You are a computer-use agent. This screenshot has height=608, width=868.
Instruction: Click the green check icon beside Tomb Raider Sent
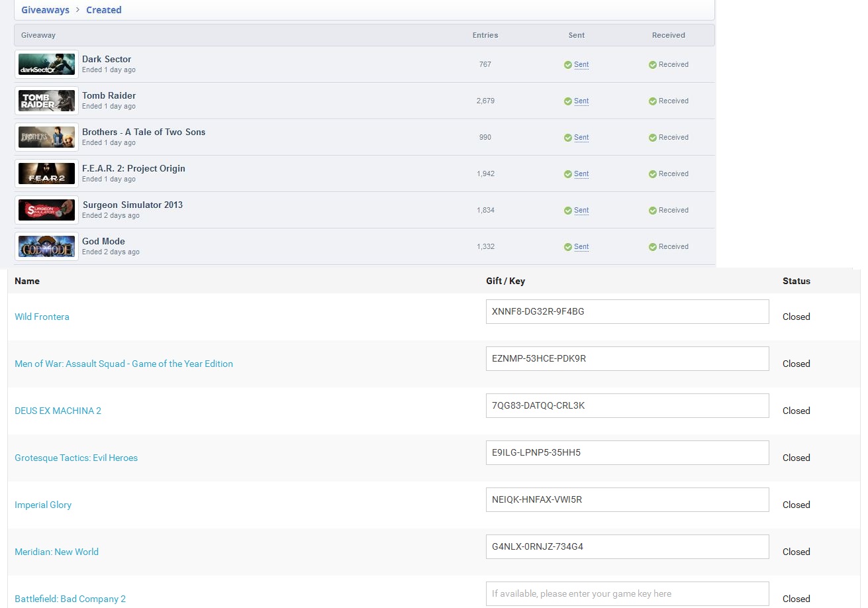(567, 101)
